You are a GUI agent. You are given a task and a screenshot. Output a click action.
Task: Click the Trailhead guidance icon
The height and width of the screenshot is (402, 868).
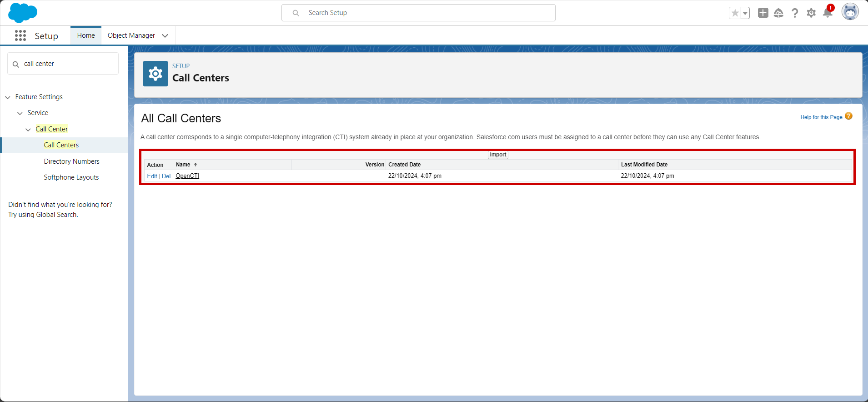point(778,13)
